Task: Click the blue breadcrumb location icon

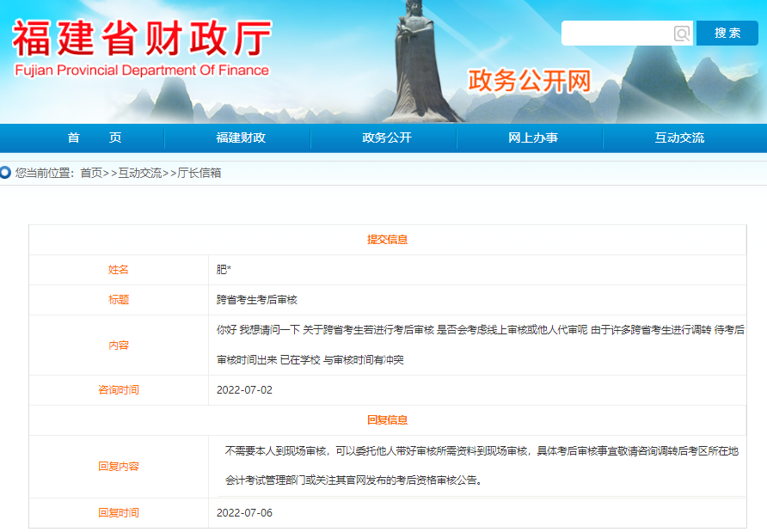Action: [7, 170]
